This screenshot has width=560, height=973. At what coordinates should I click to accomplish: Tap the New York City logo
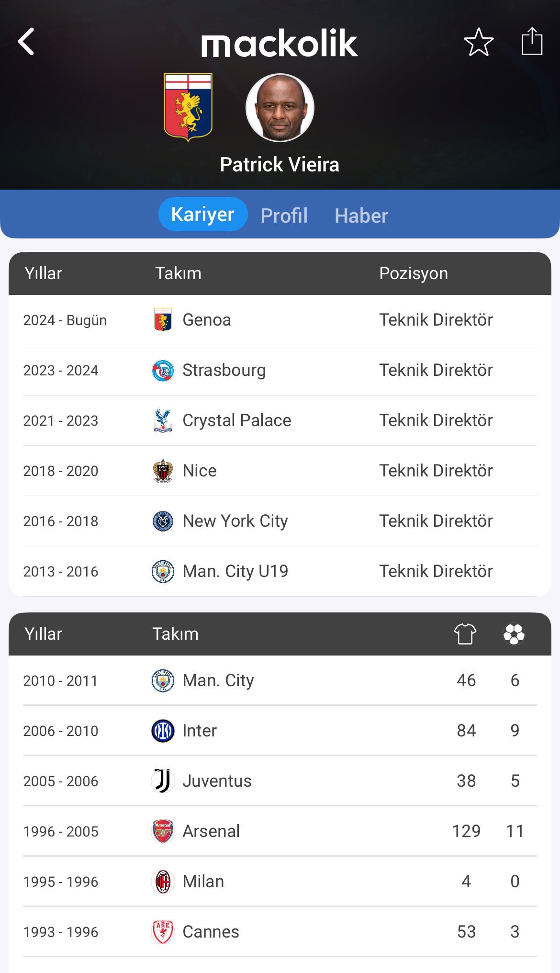(163, 521)
